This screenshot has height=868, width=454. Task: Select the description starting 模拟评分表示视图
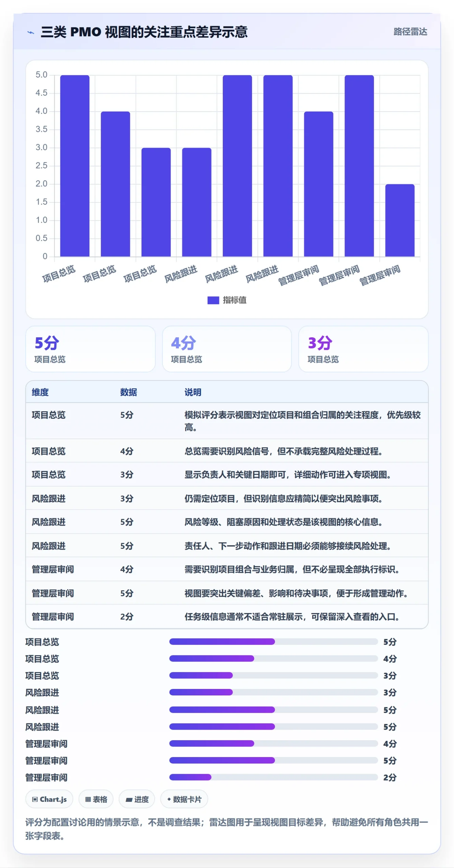(x=303, y=421)
